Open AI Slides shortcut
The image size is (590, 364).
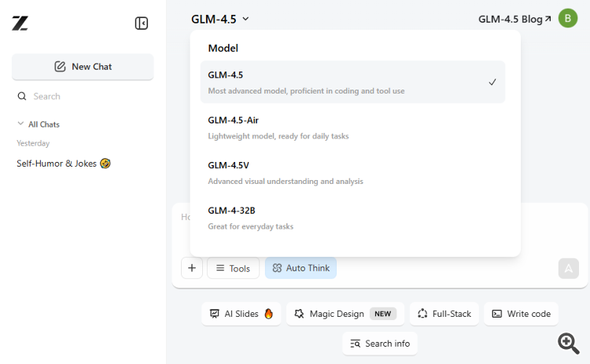[x=241, y=314]
